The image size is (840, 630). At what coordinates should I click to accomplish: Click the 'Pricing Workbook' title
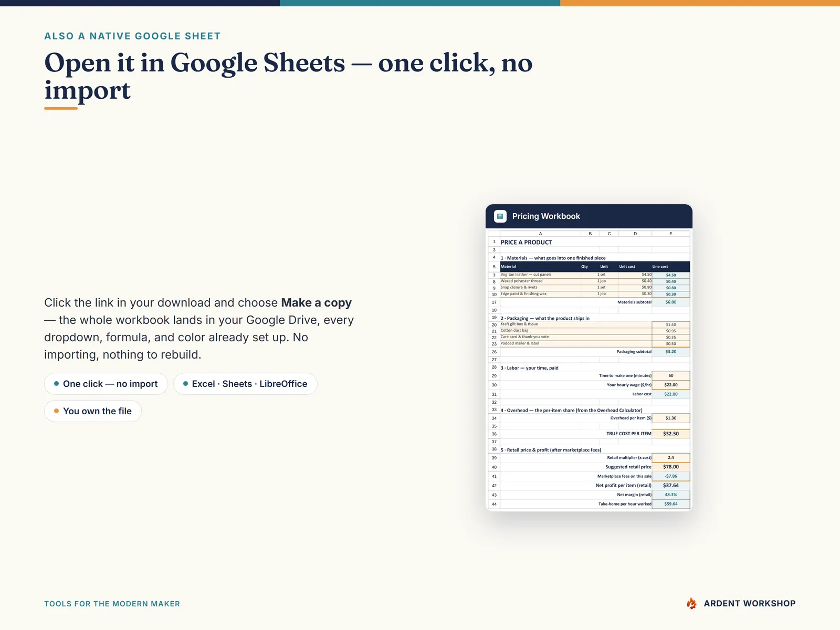point(546,216)
